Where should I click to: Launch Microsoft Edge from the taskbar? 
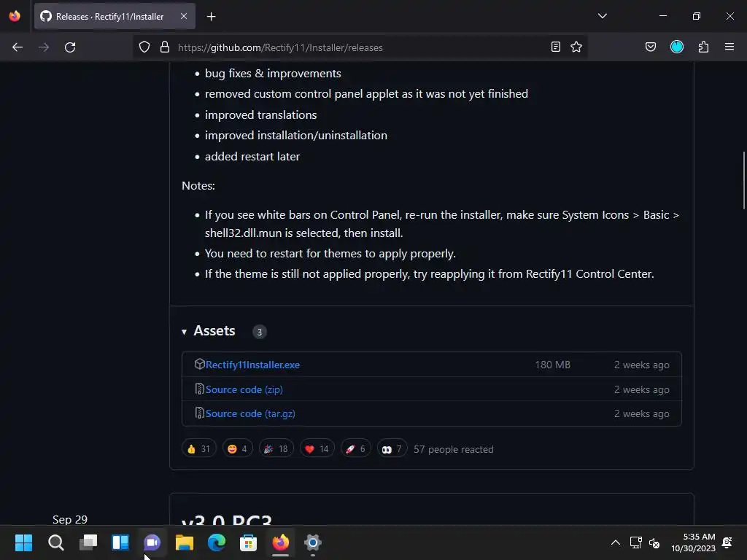coord(216,542)
